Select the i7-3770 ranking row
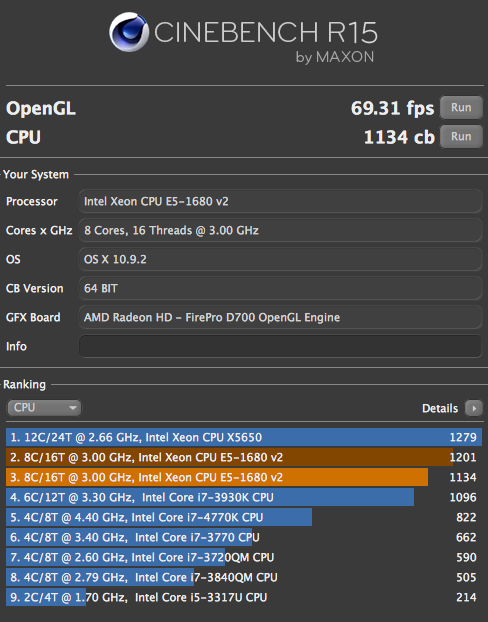 point(244,537)
